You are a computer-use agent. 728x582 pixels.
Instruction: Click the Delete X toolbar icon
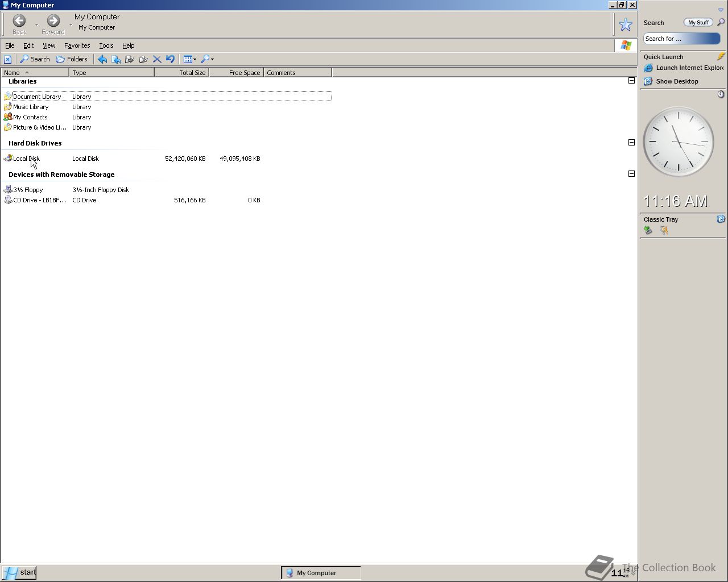(x=157, y=59)
